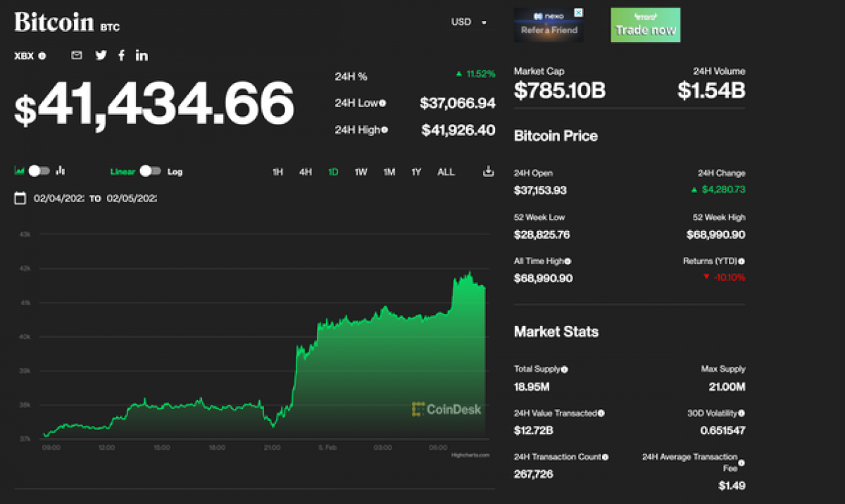Switch chart range to 1W
This screenshot has width=845, height=504.
pos(361,171)
